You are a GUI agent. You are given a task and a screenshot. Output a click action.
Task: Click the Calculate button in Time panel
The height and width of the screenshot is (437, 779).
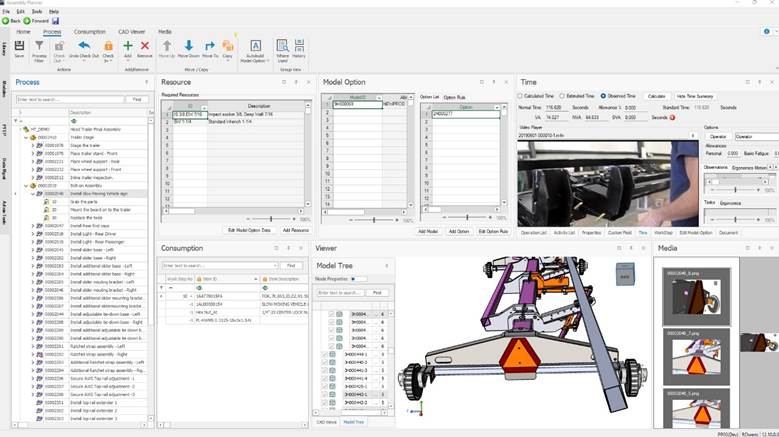pos(656,96)
